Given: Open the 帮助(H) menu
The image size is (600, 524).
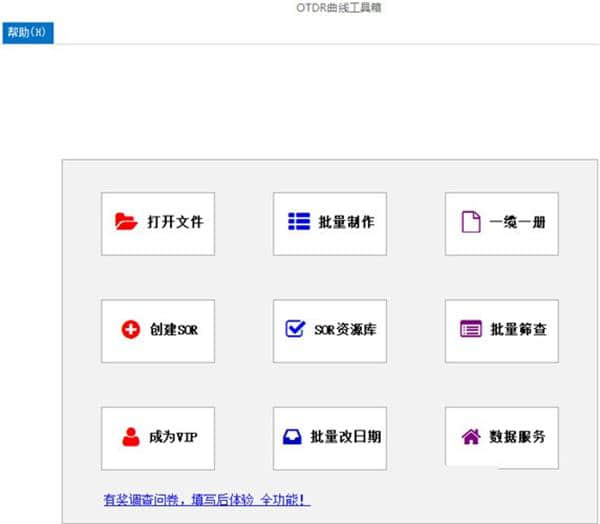Looking at the screenshot, I should click(x=26, y=33).
